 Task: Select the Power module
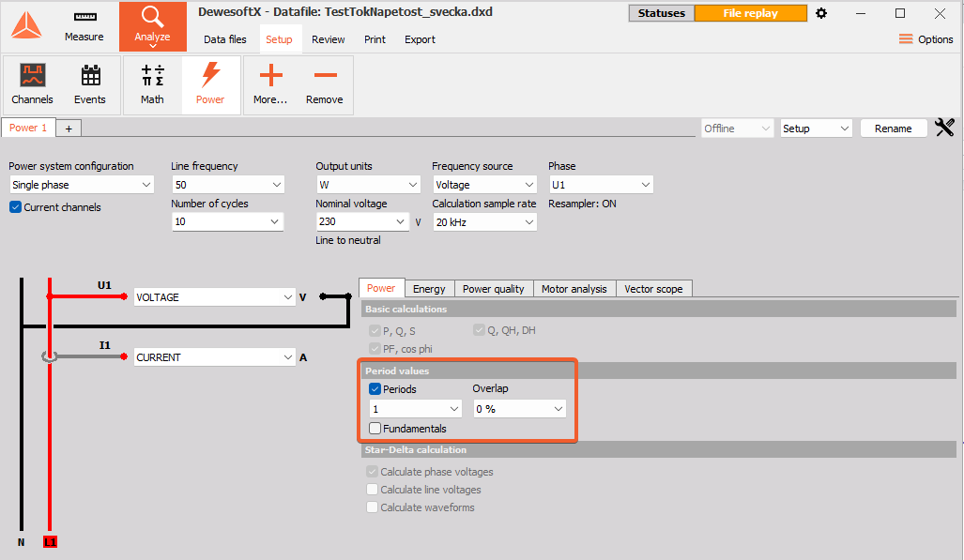coord(210,84)
